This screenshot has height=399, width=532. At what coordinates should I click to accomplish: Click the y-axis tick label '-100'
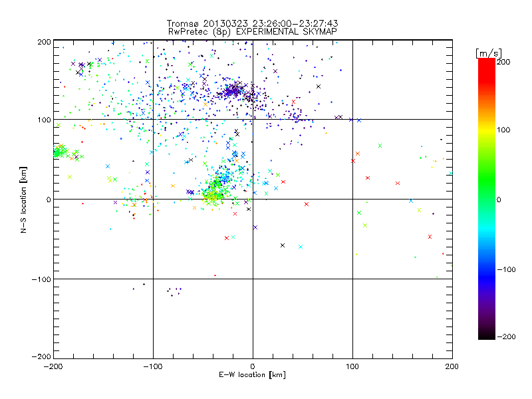[x=41, y=279]
